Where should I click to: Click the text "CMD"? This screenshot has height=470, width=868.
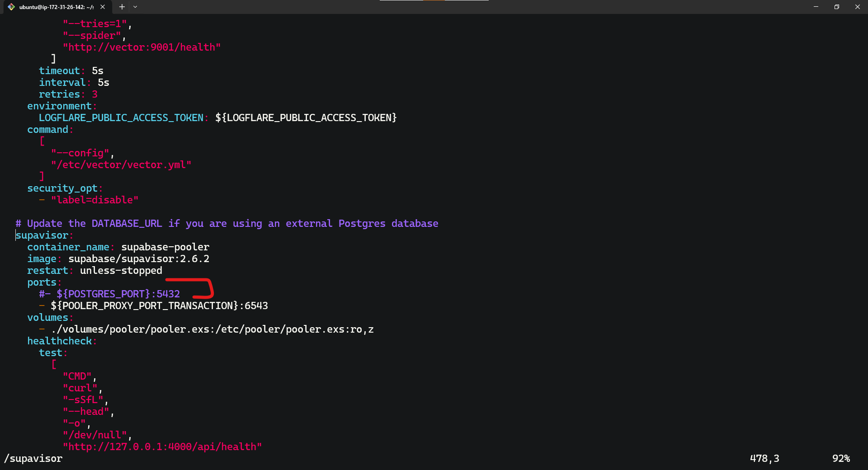[x=77, y=376]
